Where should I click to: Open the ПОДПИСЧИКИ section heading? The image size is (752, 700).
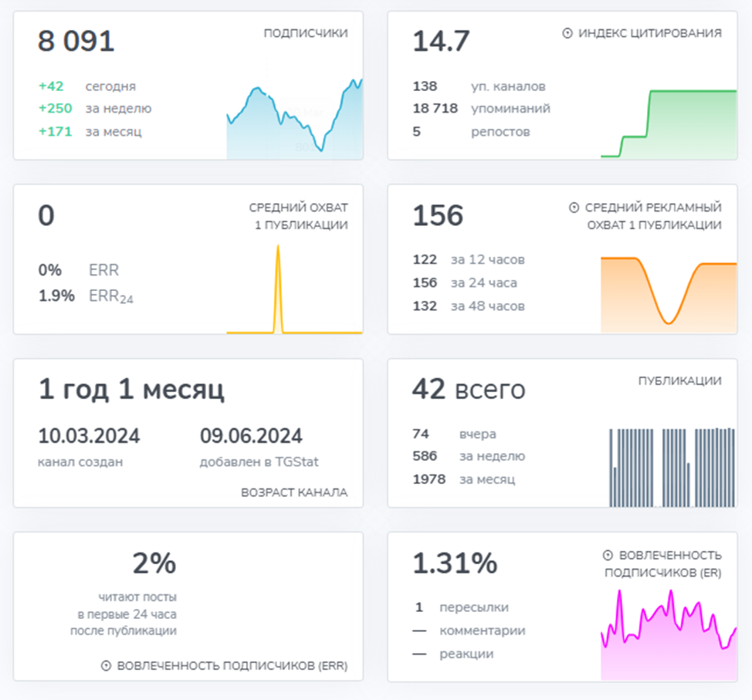pyautogui.click(x=305, y=33)
